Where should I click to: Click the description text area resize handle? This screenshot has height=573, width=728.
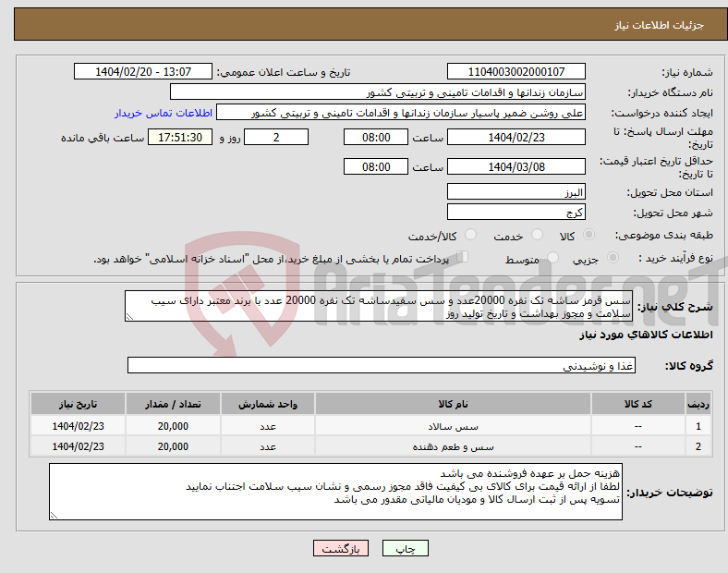(129, 317)
